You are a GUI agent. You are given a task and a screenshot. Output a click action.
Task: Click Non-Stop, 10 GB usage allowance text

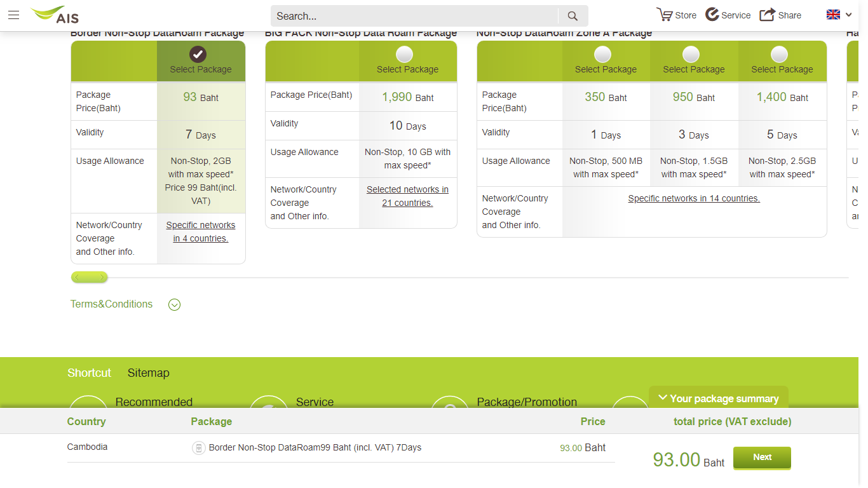pos(407,159)
